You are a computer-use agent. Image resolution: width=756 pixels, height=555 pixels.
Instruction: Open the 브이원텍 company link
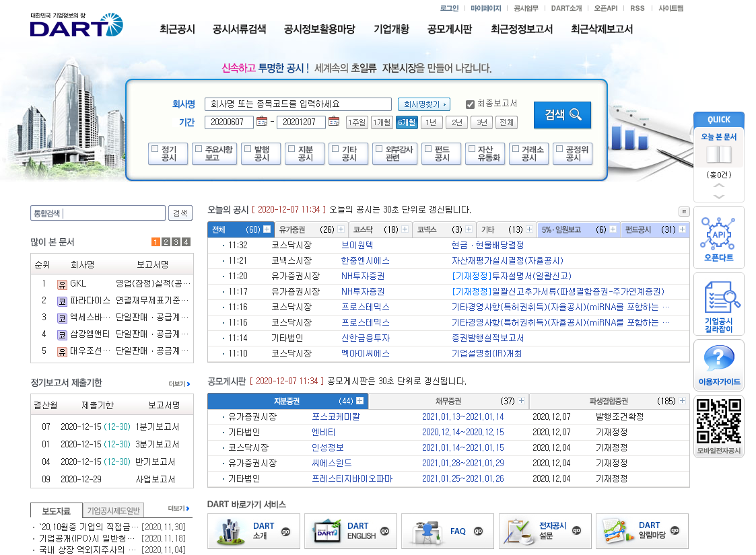click(357, 246)
